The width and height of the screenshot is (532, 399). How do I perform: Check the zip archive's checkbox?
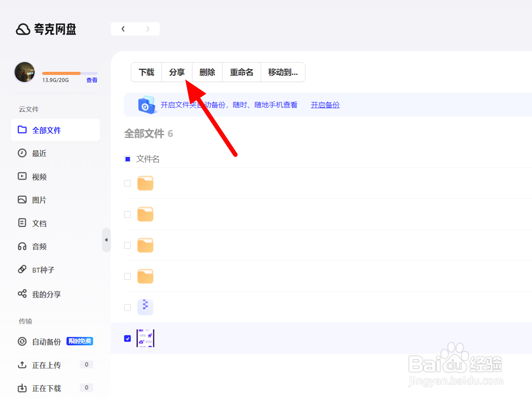(x=128, y=307)
